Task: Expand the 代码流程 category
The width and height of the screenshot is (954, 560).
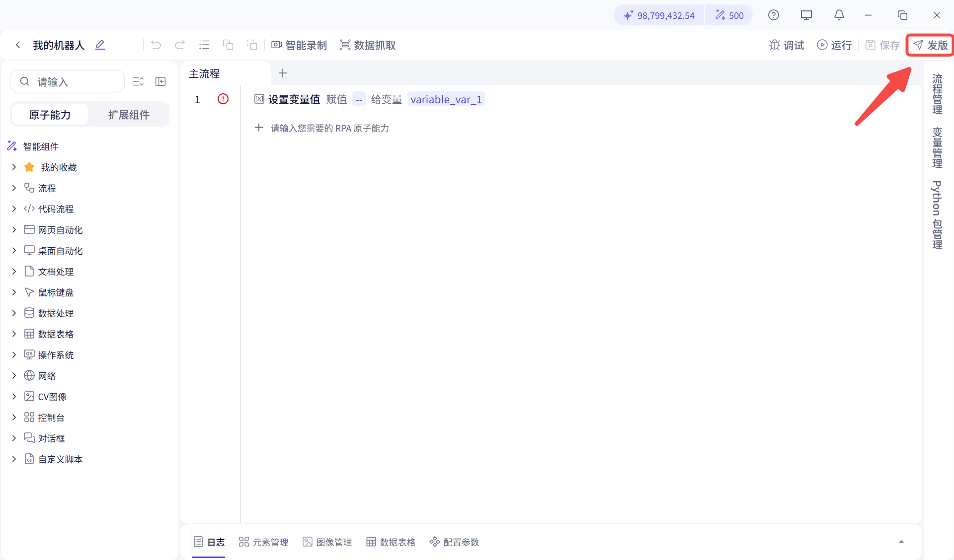Action: click(x=14, y=209)
